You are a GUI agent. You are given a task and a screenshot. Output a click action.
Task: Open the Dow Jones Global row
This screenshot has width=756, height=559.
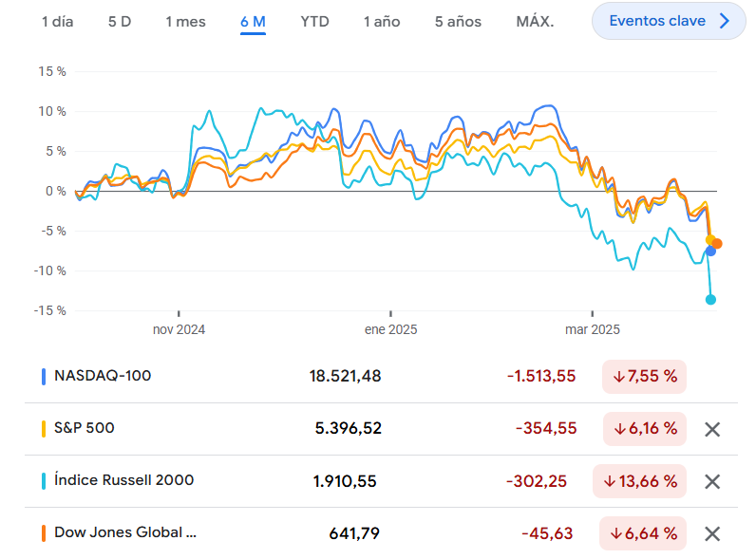pyautogui.click(x=381, y=533)
